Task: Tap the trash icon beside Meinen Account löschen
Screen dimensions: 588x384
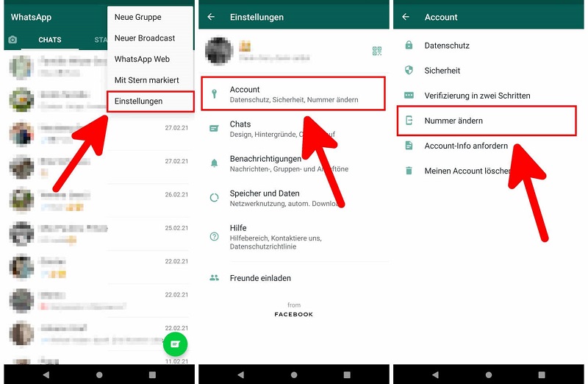Action: 409,171
